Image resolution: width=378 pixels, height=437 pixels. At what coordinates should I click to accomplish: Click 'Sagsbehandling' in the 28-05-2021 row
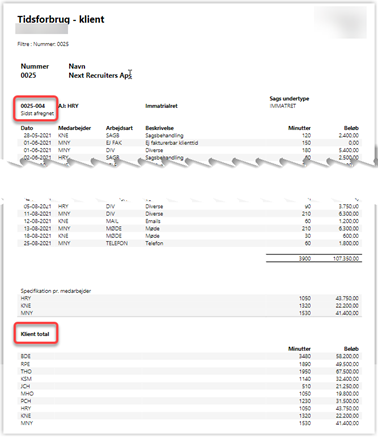164,135
